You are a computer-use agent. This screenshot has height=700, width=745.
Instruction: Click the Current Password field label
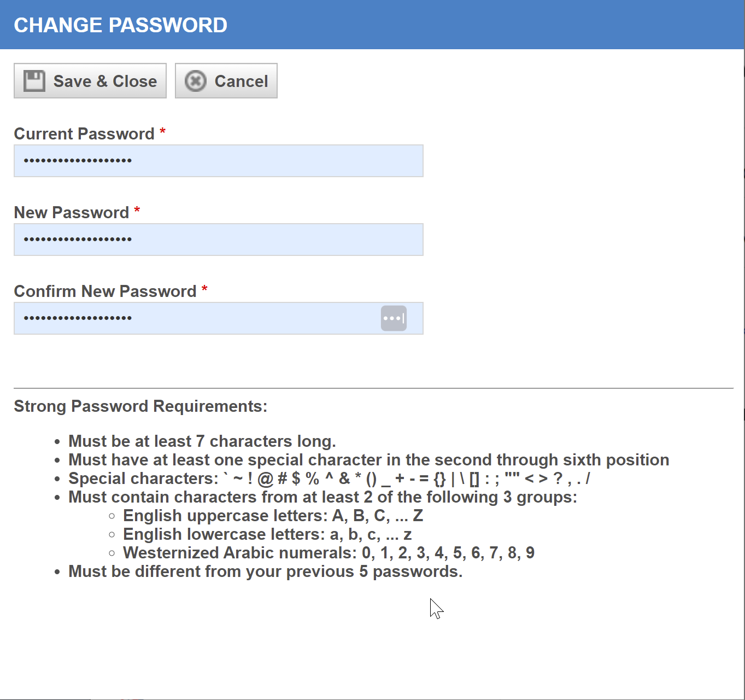click(x=84, y=134)
